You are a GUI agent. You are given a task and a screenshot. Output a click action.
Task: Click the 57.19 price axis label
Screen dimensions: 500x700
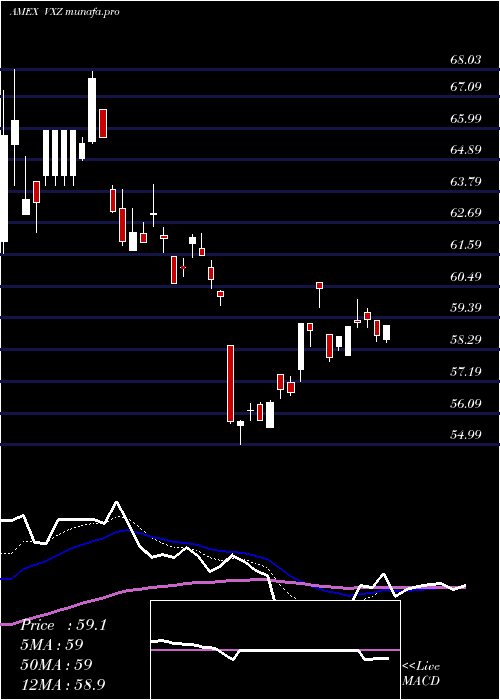(x=466, y=371)
